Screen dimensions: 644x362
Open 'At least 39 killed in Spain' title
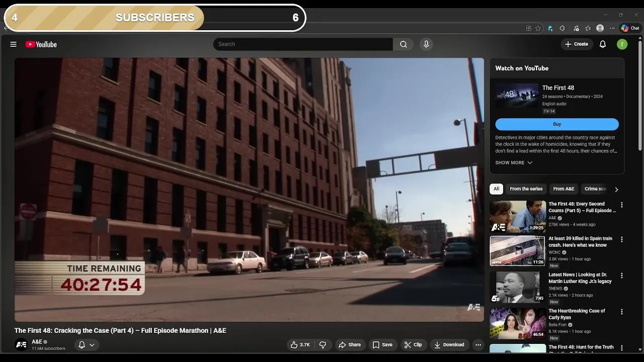[x=580, y=242]
